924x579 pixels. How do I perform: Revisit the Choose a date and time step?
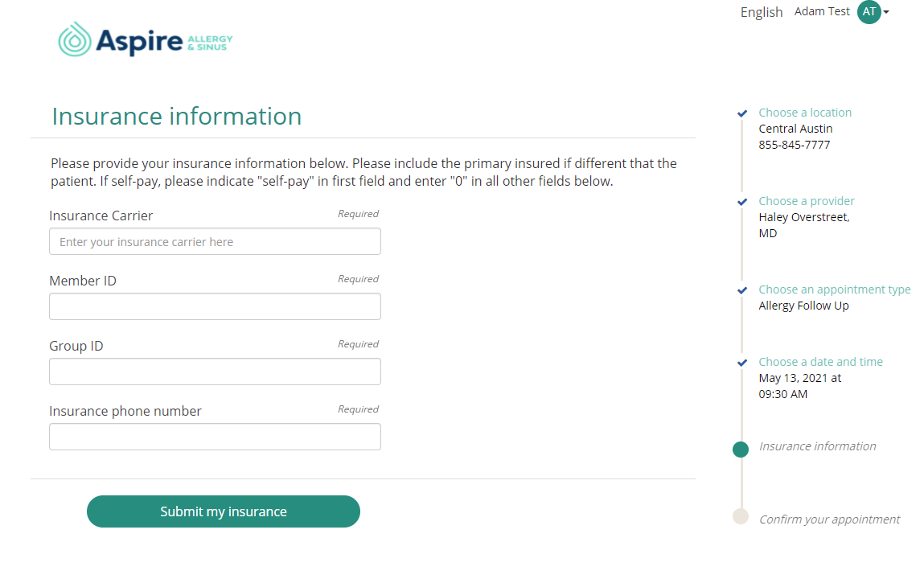pyautogui.click(x=820, y=362)
